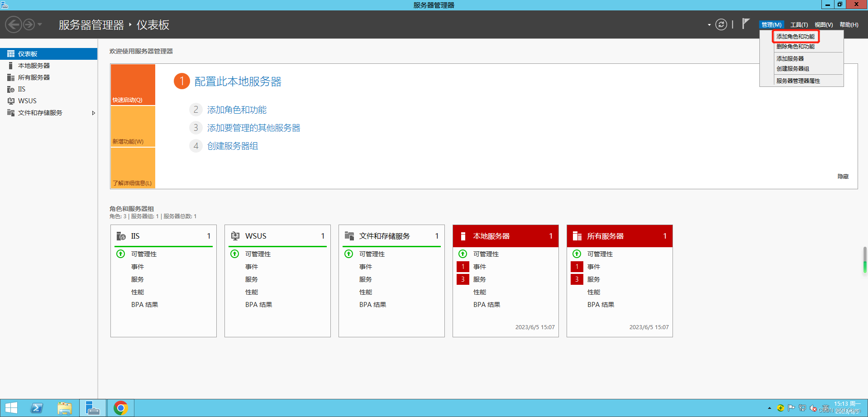Open 性能 in the IIS tile
The height and width of the screenshot is (417, 868).
(138, 292)
